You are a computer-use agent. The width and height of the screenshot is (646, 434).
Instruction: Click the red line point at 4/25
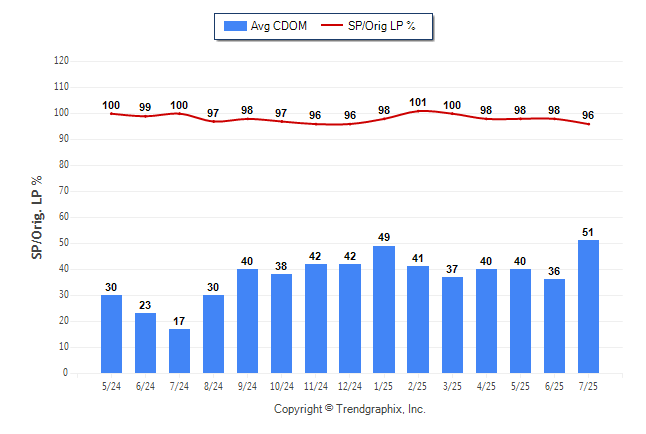tap(486, 119)
